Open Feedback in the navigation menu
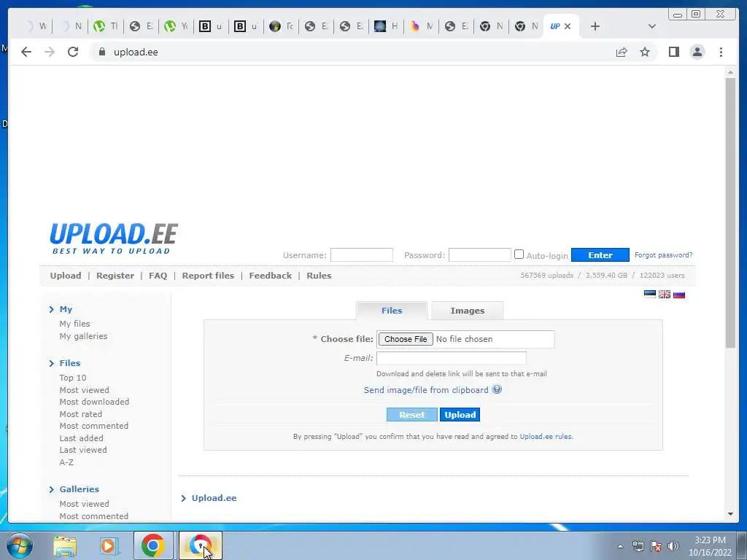747x560 pixels. (x=270, y=276)
